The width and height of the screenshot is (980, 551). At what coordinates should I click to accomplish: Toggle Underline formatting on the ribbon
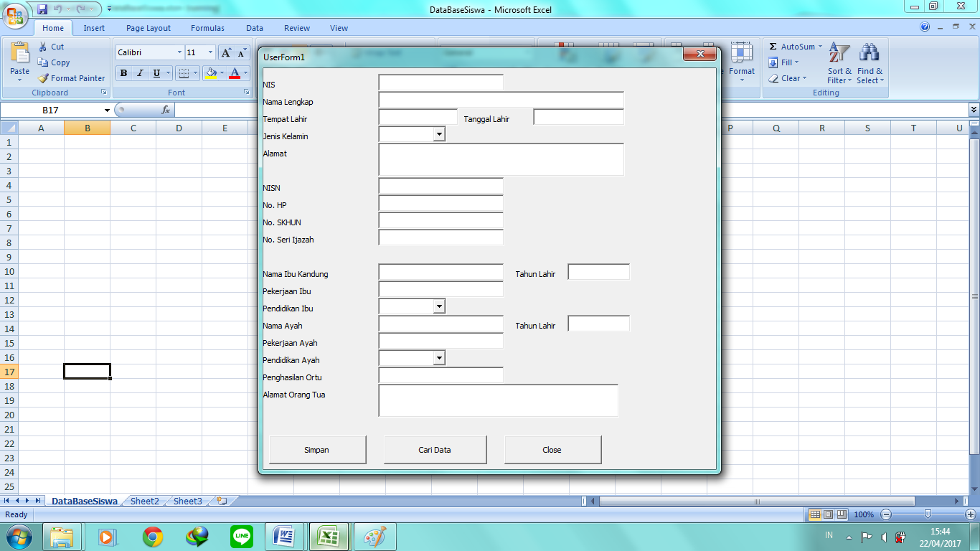156,73
